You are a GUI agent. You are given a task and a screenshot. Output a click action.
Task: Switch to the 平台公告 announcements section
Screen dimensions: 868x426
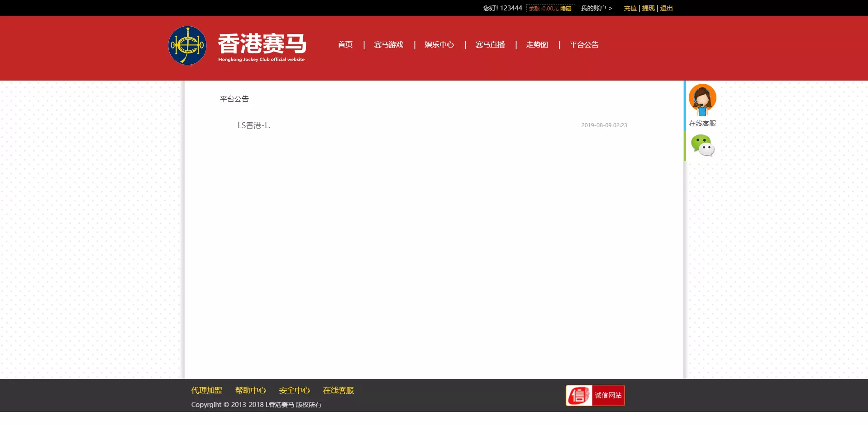click(x=584, y=44)
